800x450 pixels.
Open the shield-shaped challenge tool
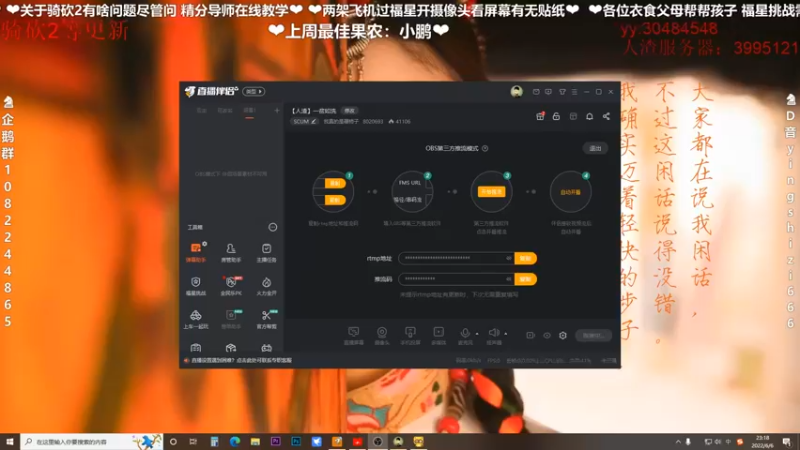point(196,286)
